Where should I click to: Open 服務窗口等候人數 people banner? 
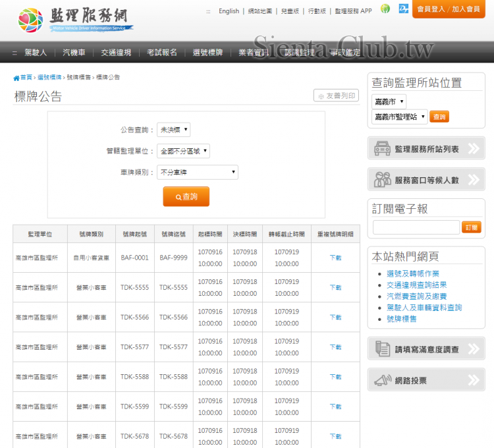point(426,179)
